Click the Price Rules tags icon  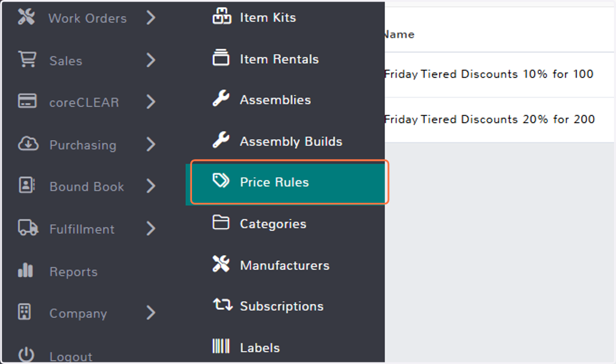(x=221, y=181)
